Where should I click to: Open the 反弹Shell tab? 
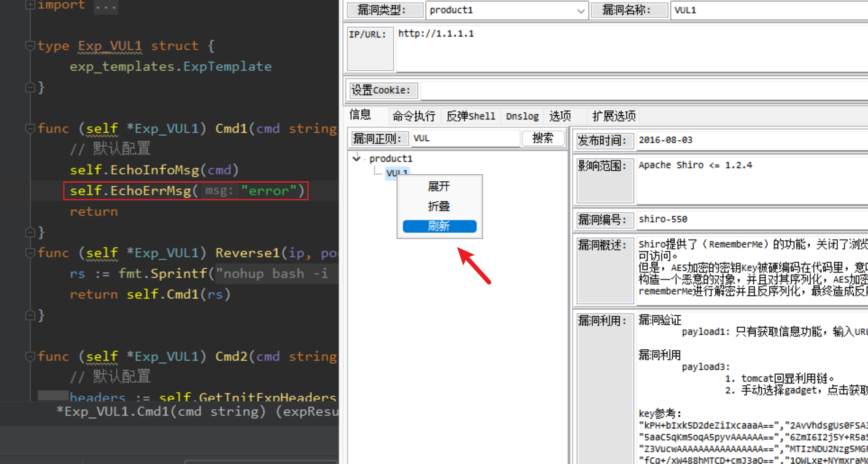[471, 116]
